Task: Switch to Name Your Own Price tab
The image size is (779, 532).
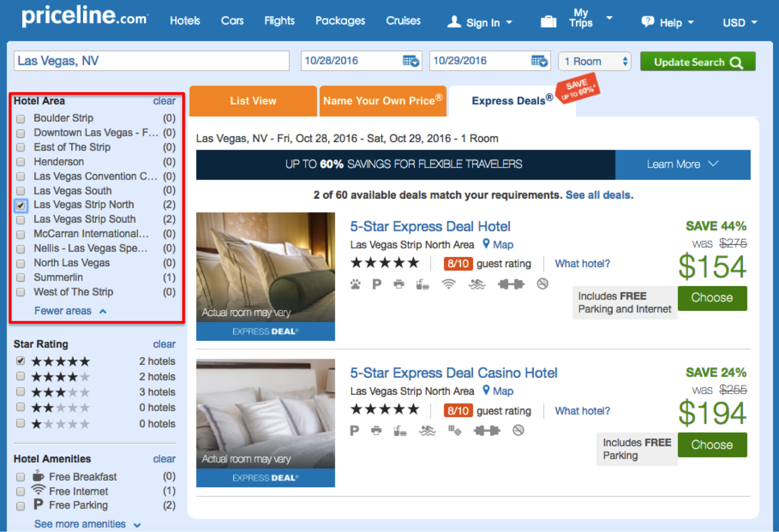Action: pos(383,101)
